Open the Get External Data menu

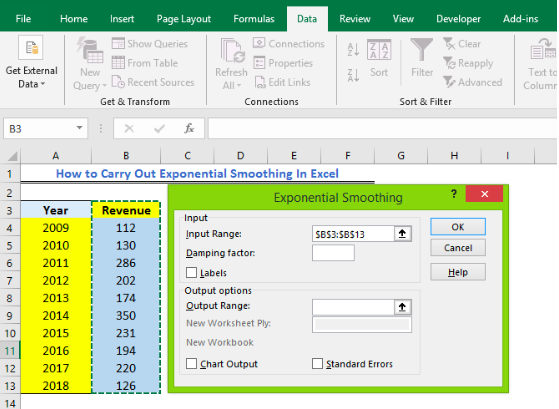(x=31, y=63)
